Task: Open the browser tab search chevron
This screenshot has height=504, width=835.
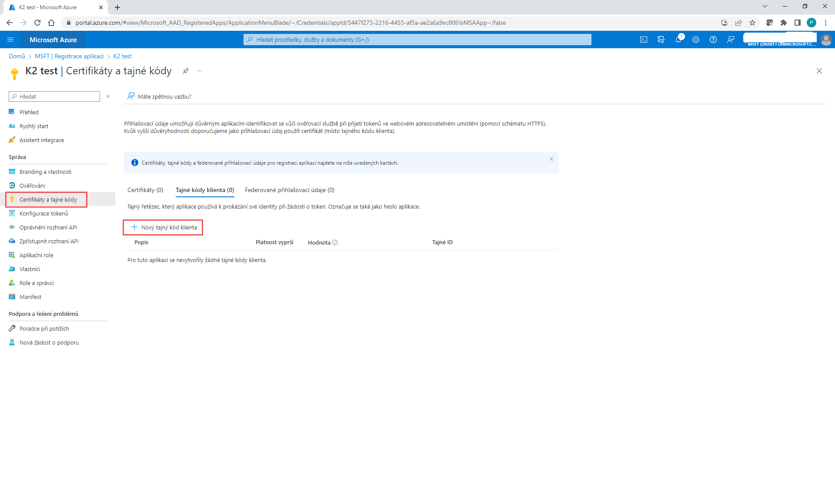Action: pyautogui.click(x=765, y=6)
